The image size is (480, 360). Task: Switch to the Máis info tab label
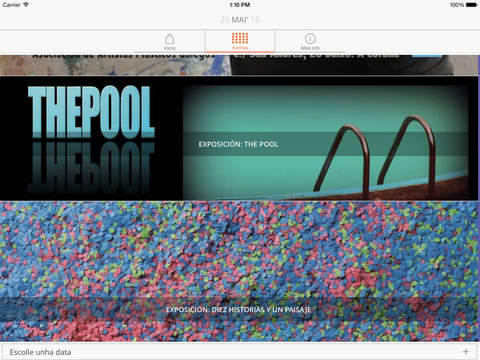[x=310, y=48]
